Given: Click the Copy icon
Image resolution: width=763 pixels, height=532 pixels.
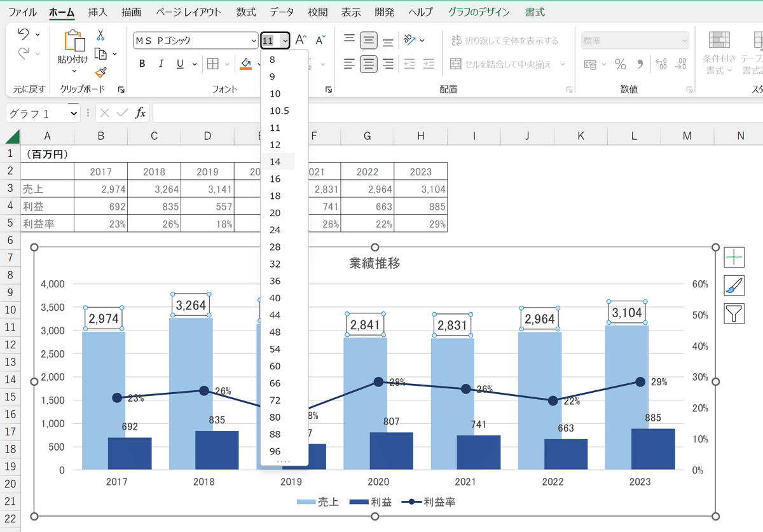Looking at the screenshot, I should point(100,54).
